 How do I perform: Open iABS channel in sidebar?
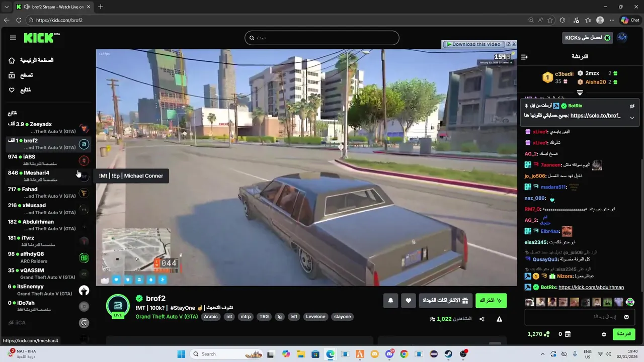(x=48, y=160)
